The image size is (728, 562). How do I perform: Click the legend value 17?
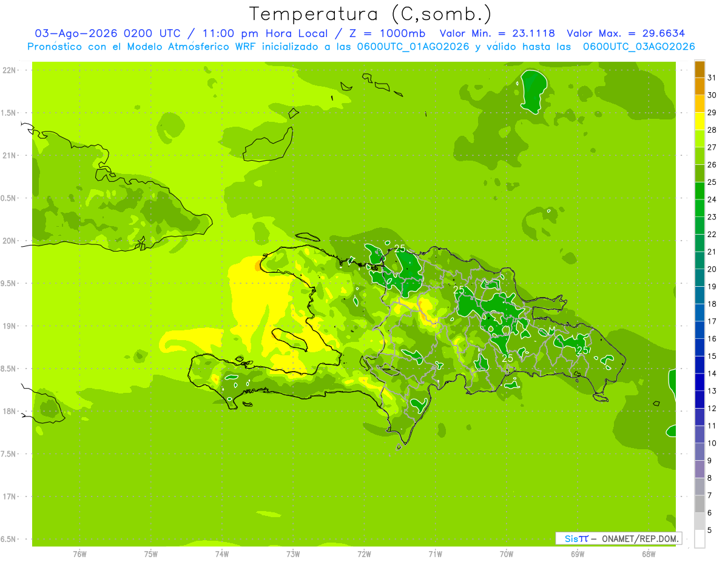(x=712, y=321)
